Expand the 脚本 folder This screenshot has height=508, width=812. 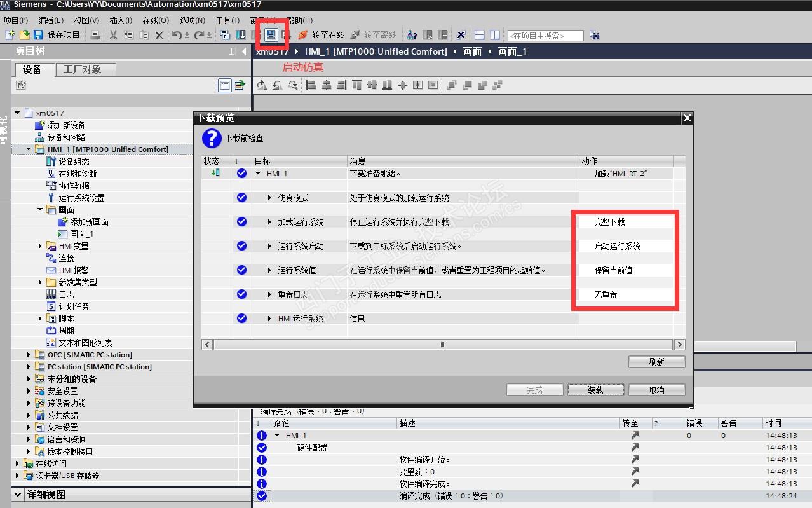click(x=41, y=319)
